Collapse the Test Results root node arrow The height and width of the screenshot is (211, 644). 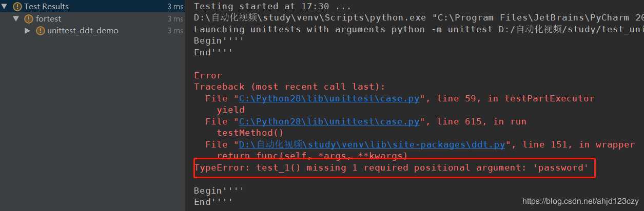[4, 7]
